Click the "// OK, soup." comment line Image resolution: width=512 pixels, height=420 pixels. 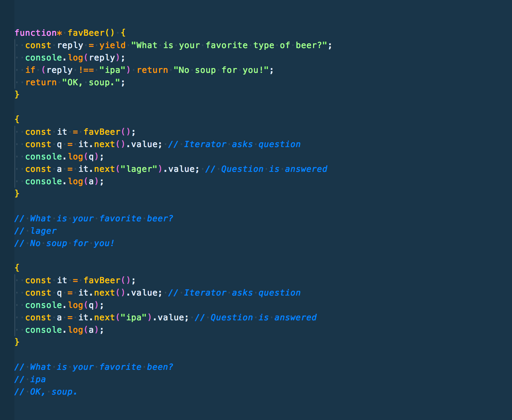46,392
